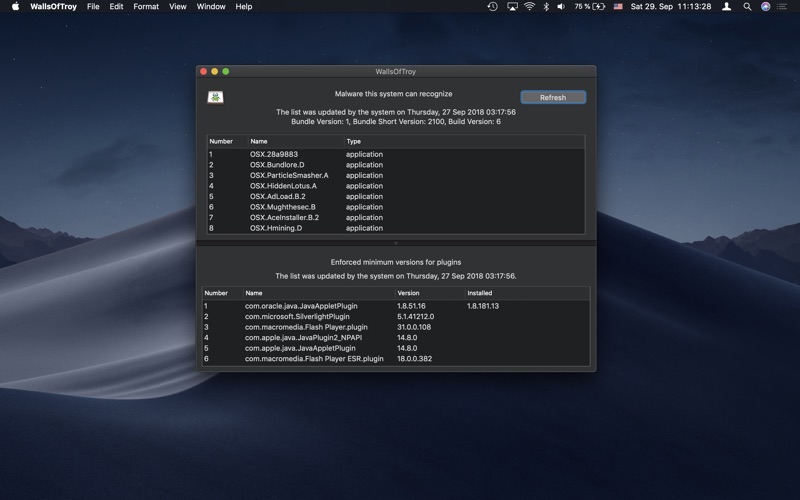Click version value 18.0.0.382
Screen dimensions: 800x500
coord(414,359)
